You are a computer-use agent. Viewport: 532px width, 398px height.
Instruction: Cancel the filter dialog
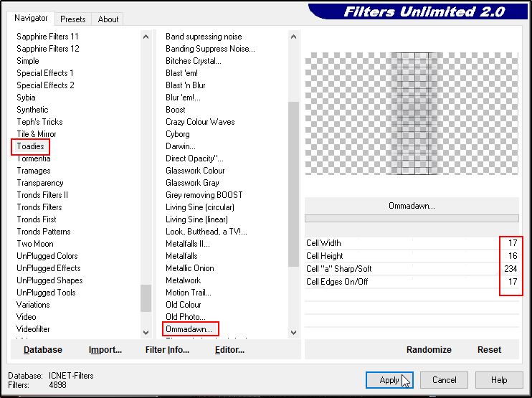[x=444, y=380]
